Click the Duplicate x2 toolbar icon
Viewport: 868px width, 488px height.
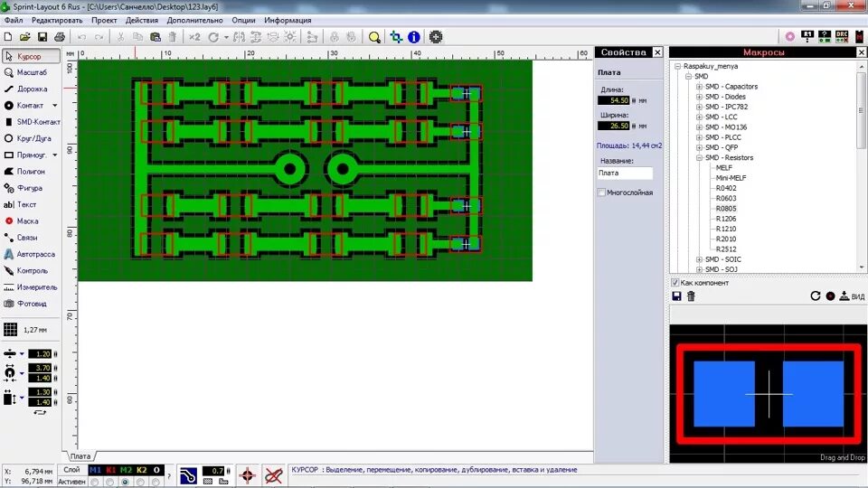194,37
